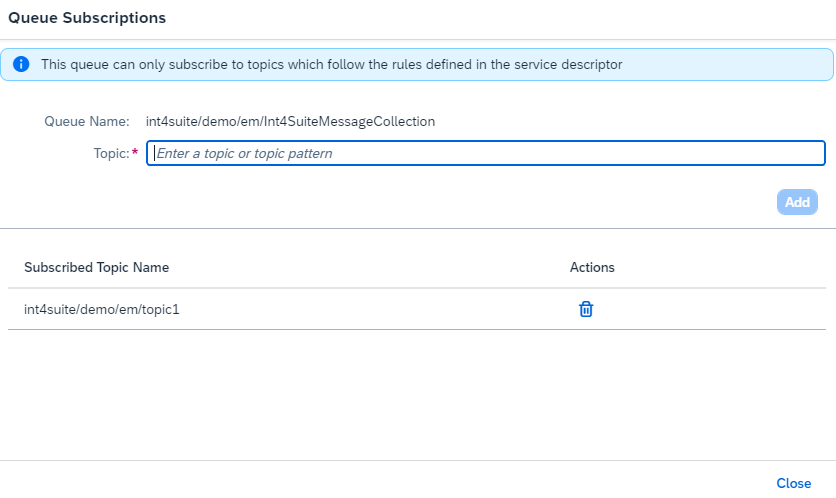
Task: Close the Queue Subscriptions dialog
Action: pos(793,483)
